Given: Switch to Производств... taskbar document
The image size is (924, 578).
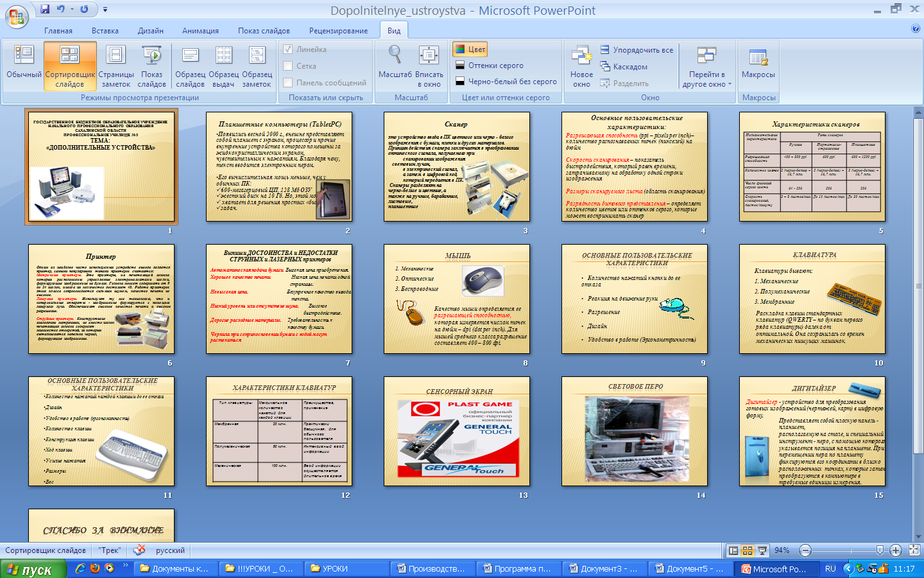Looking at the screenshot, I should tap(431, 568).
